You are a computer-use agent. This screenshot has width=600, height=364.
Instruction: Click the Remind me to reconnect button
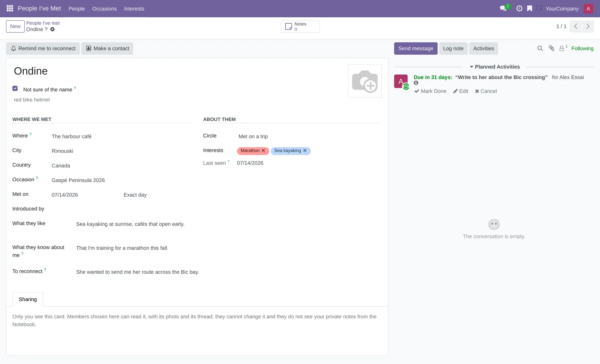(43, 48)
